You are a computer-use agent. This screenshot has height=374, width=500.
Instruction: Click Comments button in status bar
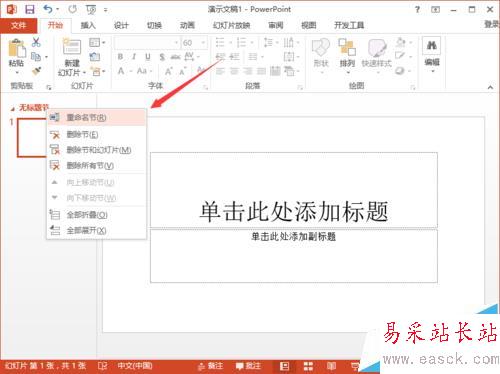(x=248, y=366)
